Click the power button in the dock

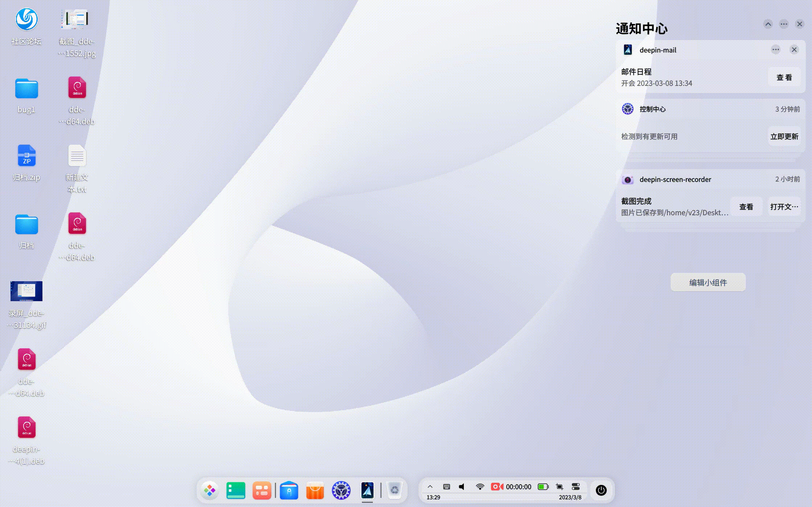[x=601, y=490]
